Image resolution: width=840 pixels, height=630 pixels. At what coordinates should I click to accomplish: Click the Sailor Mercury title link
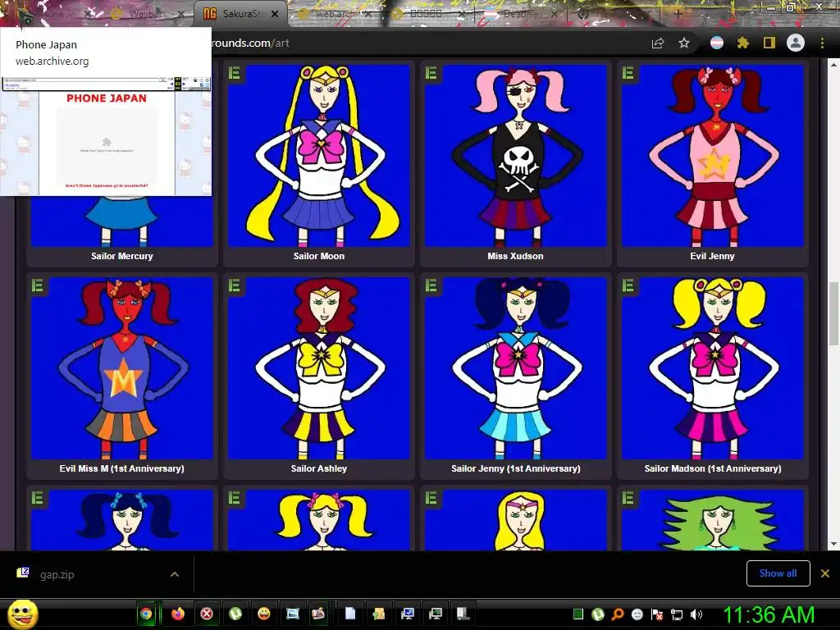pos(122,256)
